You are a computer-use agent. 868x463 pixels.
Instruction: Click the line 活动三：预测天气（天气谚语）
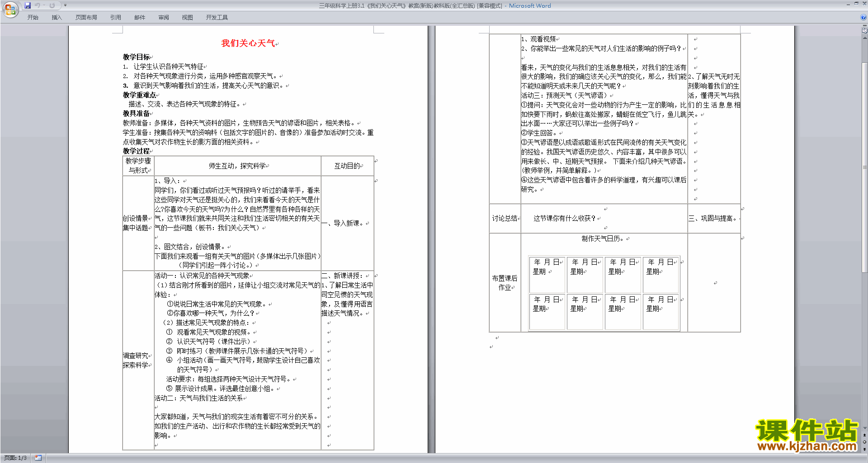click(565, 95)
